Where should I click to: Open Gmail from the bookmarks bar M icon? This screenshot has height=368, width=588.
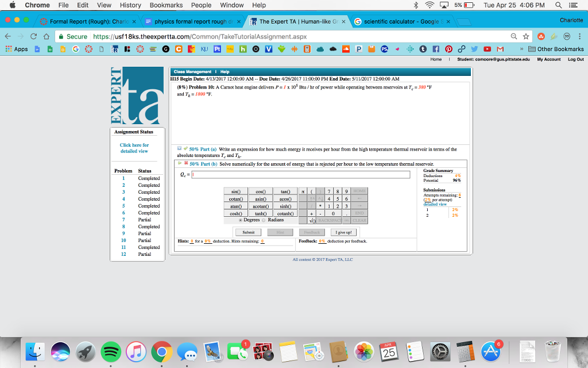(500, 49)
